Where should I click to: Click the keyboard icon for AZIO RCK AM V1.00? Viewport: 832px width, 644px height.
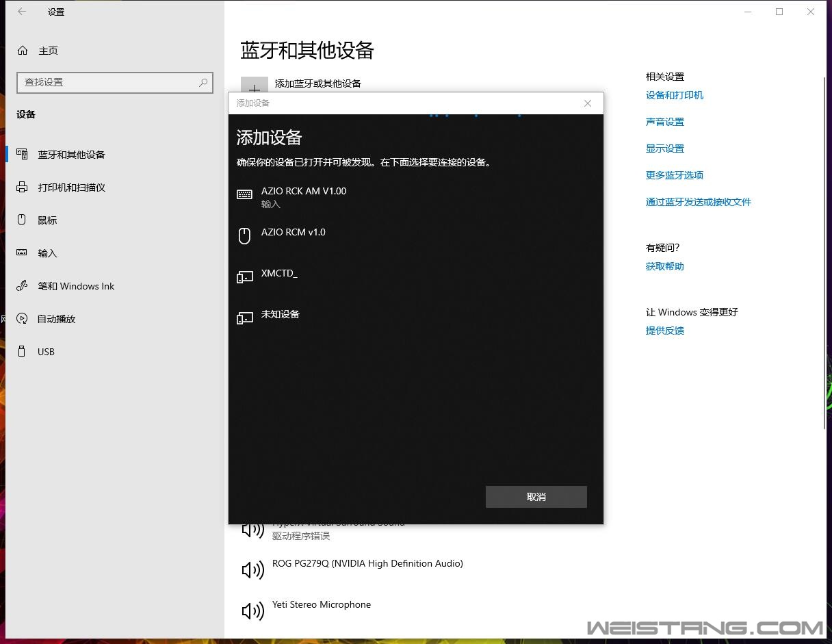coord(244,194)
